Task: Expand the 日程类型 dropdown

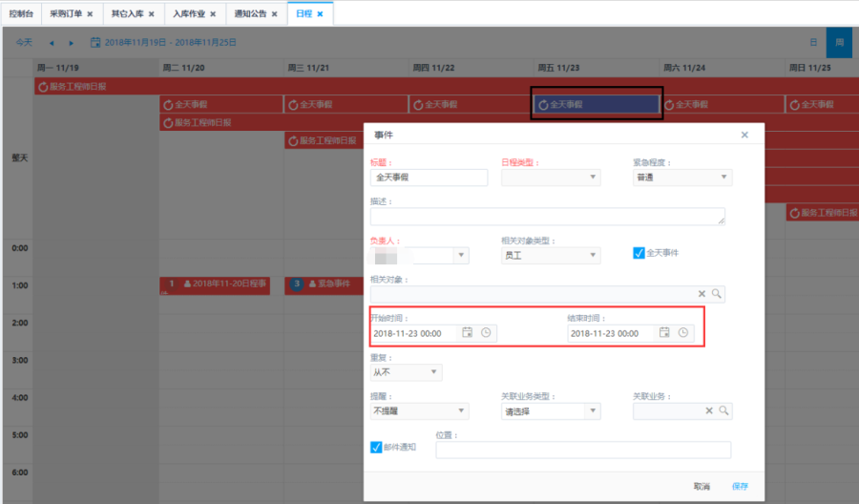Action: (x=593, y=177)
